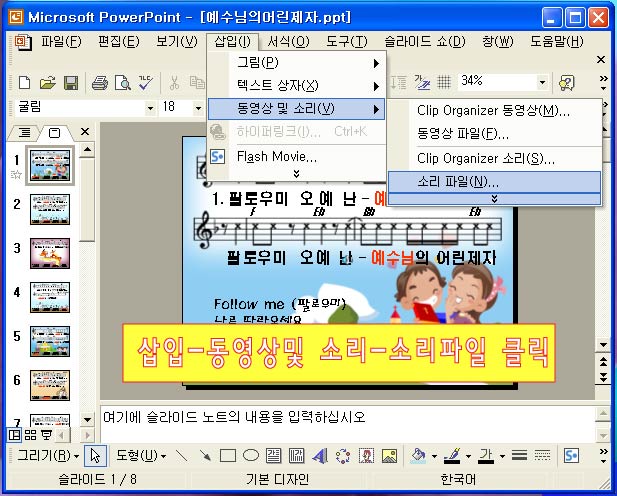The image size is (617, 496).
Task: Click into the slide notes field
Action: click(347, 424)
